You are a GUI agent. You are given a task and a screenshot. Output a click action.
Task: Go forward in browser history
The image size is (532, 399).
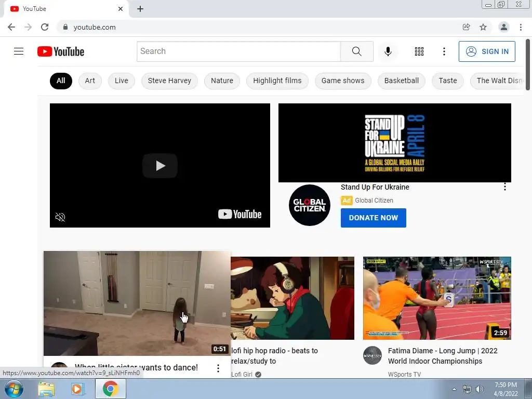(x=28, y=27)
